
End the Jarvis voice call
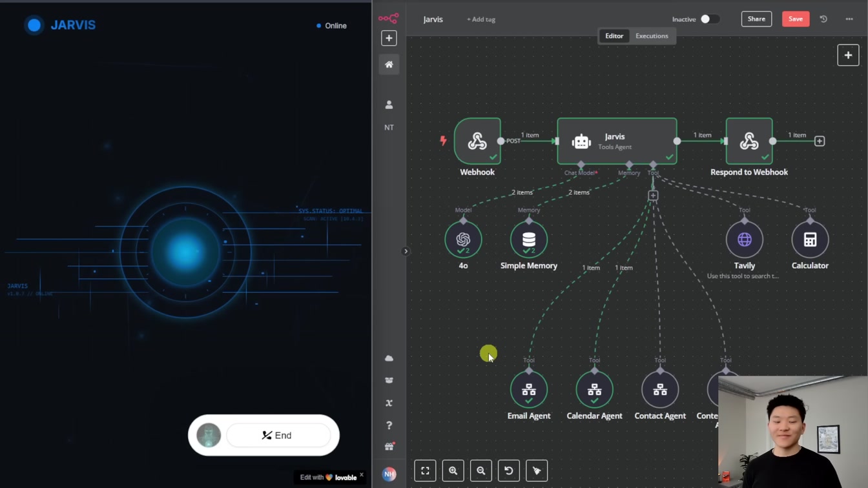[x=278, y=435]
